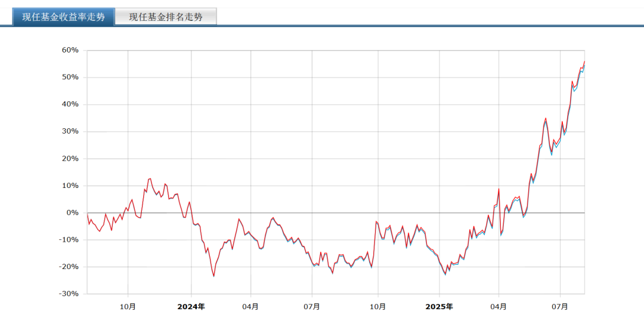Viewport: 644px width, 321px height.
Task: Click the 30% y-axis label
Action: click(x=70, y=131)
